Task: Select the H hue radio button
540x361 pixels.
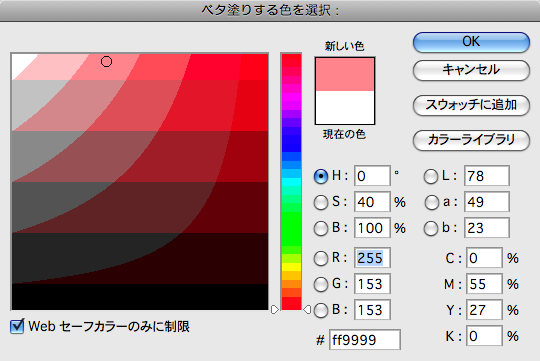Action: pyautogui.click(x=321, y=176)
